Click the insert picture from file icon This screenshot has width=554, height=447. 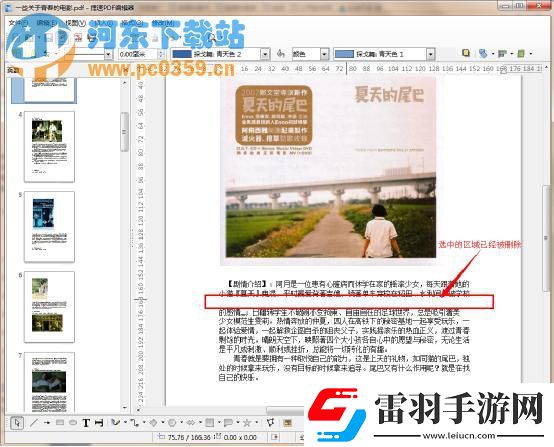(287, 422)
